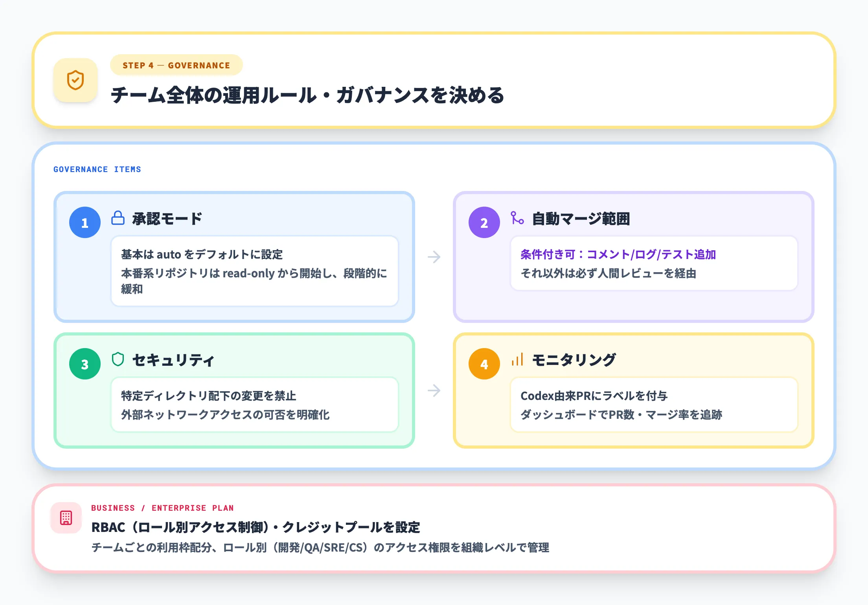The height and width of the screenshot is (605, 868).
Task: Click the shield checkmark icon beside Step 4
Action: click(75, 81)
